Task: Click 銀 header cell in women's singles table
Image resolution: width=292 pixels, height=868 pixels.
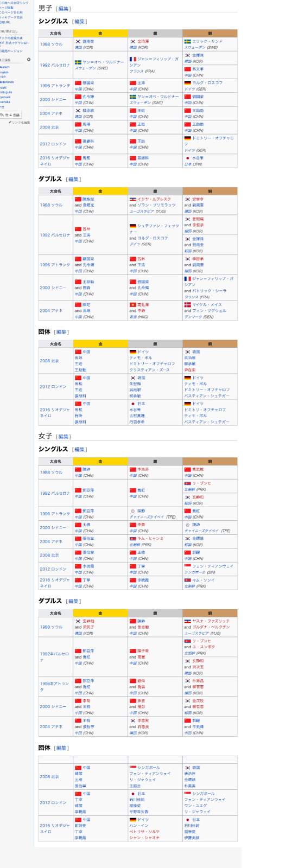Action: point(155,462)
